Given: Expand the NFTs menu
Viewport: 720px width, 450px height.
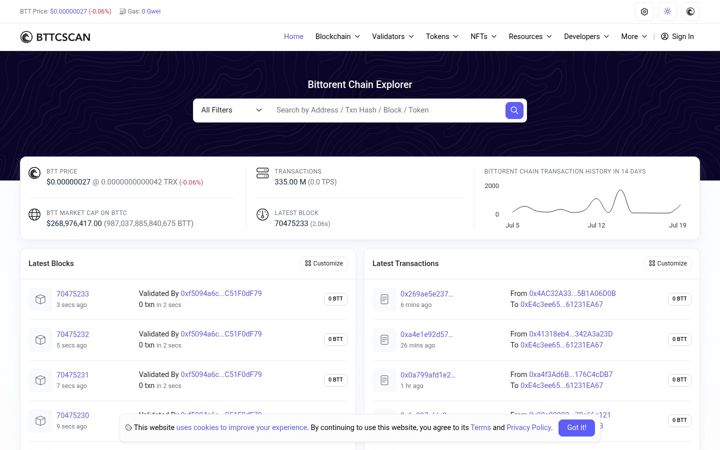Looking at the screenshot, I should tap(483, 36).
